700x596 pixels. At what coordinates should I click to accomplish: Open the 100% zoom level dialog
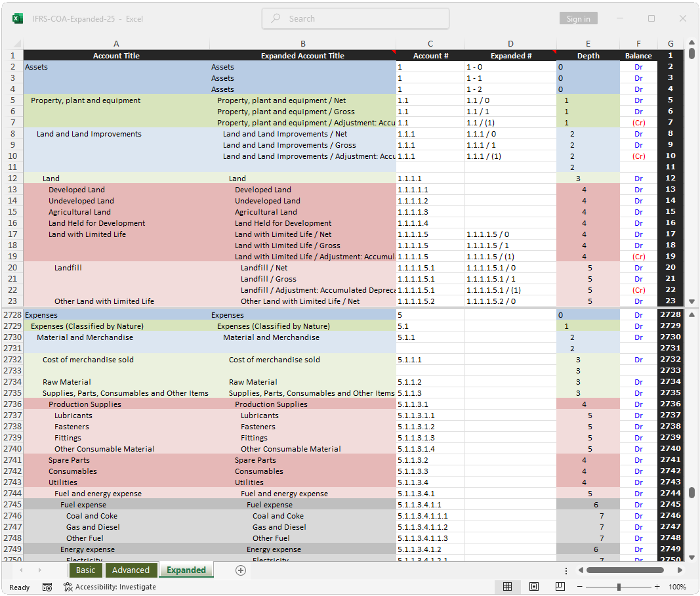point(677,587)
